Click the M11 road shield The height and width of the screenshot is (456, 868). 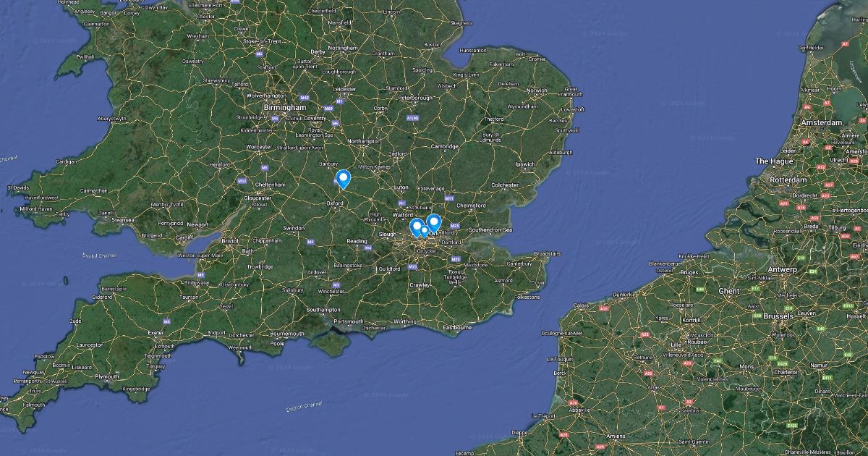pos(448,198)
